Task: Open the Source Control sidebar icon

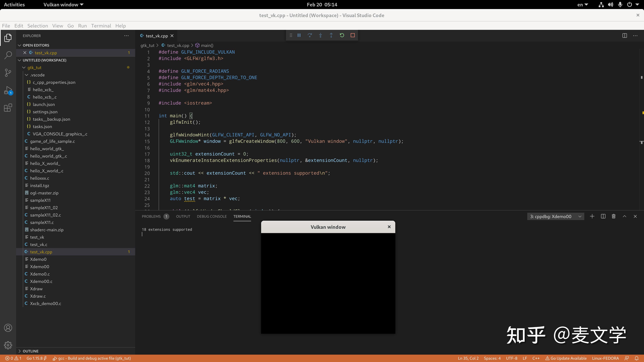Action: 8,73
